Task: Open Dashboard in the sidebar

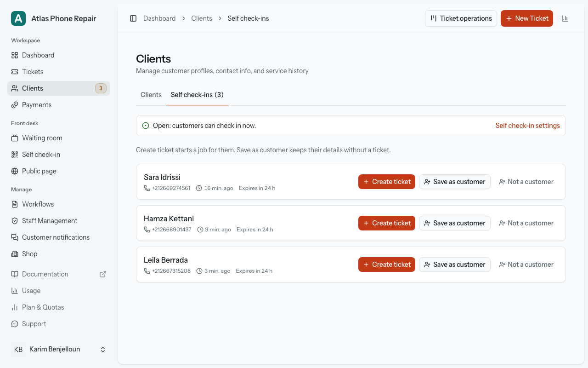Action: [59, 55]
